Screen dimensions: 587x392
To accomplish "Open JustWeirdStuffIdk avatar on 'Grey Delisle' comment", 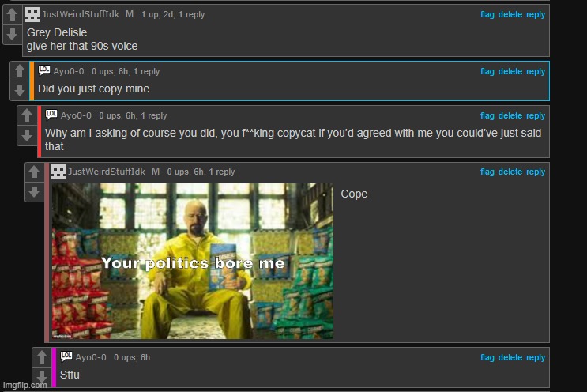I will tap(32, 14).
